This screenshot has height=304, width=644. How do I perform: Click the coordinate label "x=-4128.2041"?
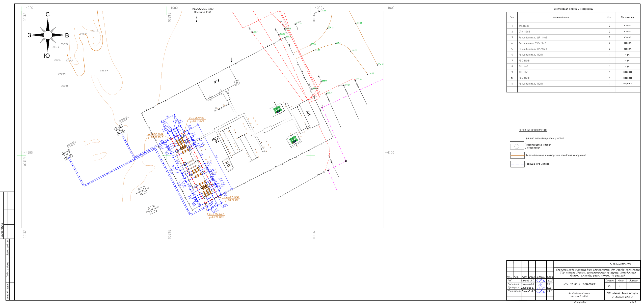(232, 197)
